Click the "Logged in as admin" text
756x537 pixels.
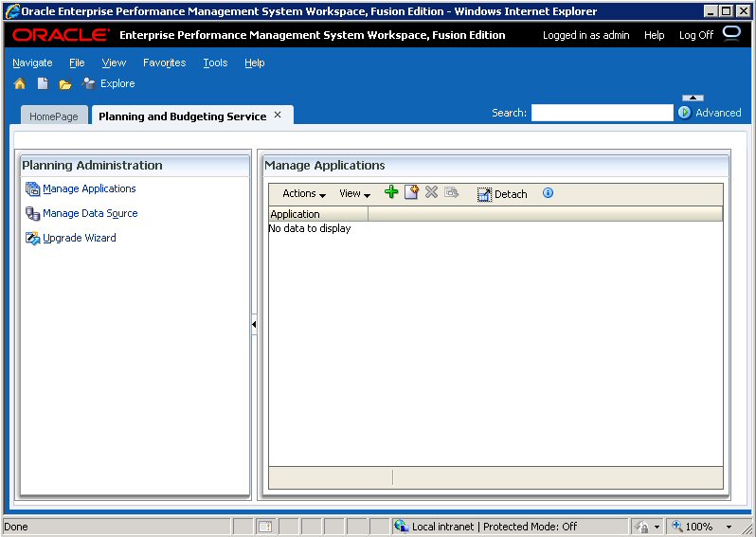(585, 35)
